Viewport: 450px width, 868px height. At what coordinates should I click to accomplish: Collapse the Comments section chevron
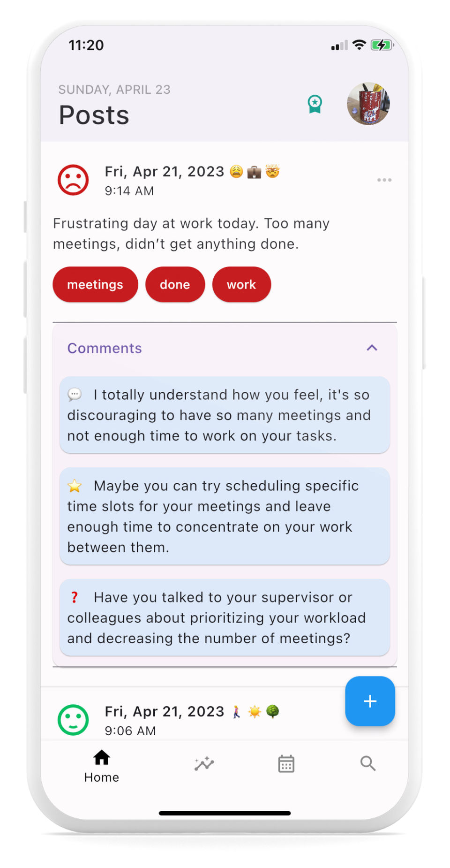tap(372, 348)
